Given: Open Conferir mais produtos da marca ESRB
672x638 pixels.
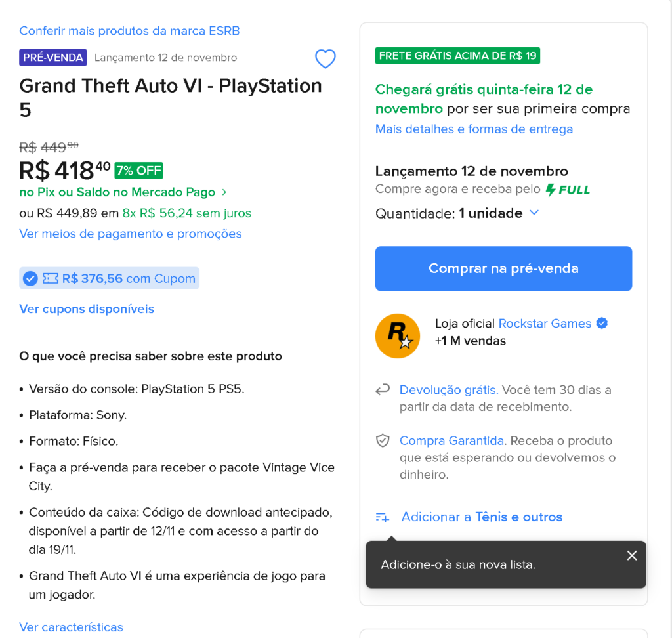Looking at the screenshot, I should (x=129, y=31).
